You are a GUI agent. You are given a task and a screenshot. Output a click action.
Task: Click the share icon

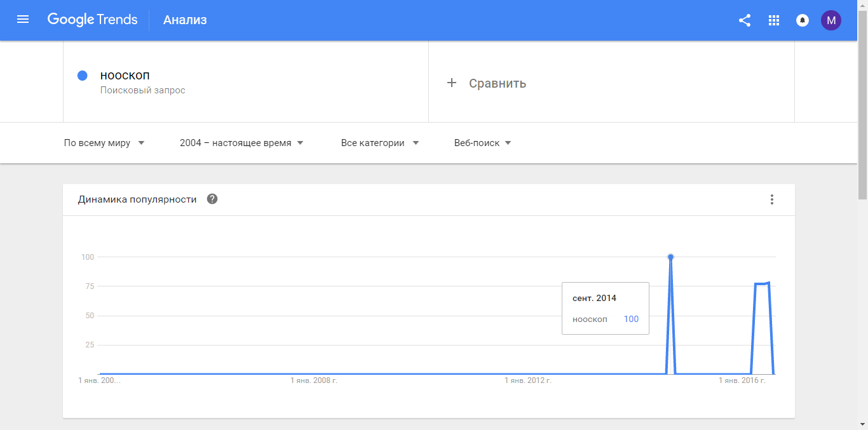click(x=745, y=20)
